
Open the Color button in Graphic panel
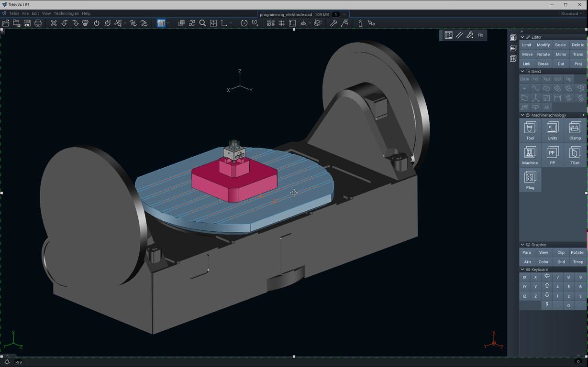[x=544, y=262]
